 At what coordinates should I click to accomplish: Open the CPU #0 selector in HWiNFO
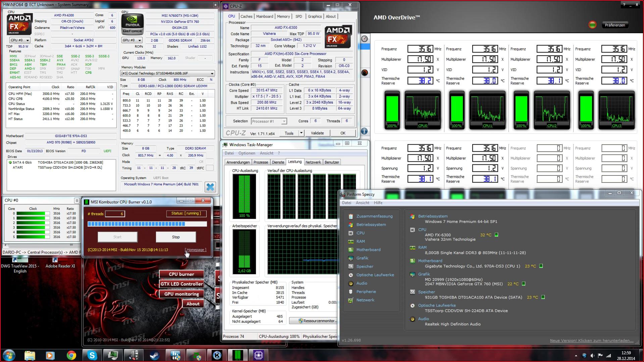pyautogui.click(x=20, y=40)
